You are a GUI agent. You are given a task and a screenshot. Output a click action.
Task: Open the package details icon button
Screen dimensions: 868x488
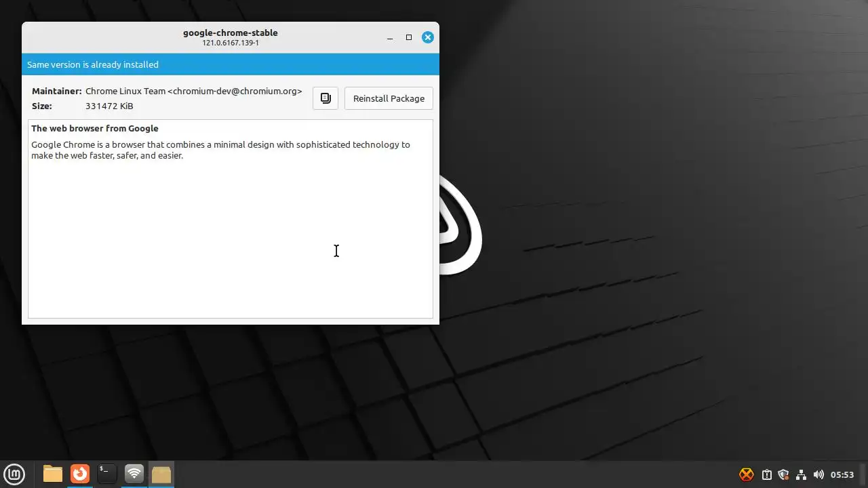point(325,98)
